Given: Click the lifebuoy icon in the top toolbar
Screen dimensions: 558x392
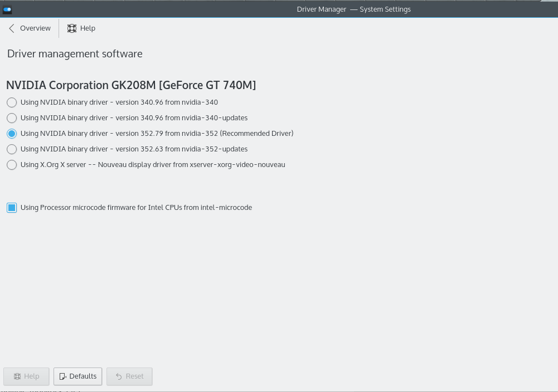Looking at the screenshot, I should pyautogui.click(x=72, y=28).
